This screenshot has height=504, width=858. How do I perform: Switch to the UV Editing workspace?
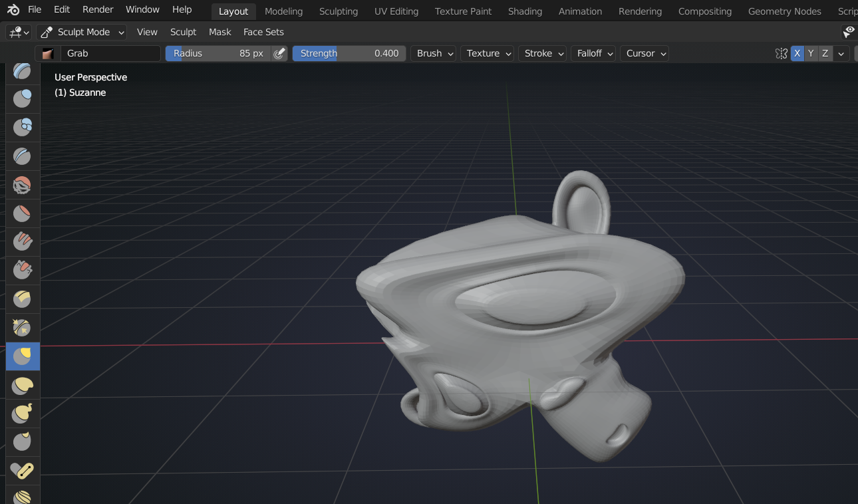coord(396,11)
